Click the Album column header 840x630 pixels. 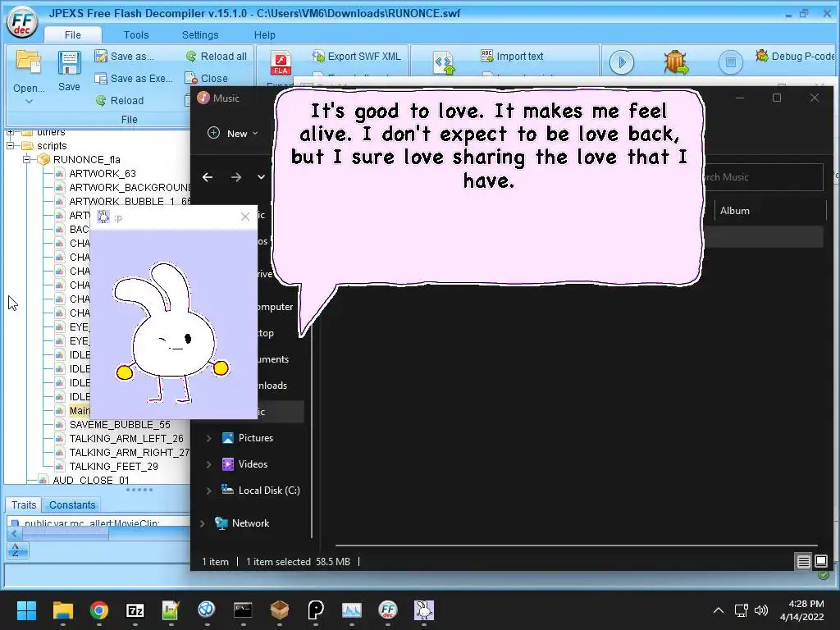click(x=734, y=211)
